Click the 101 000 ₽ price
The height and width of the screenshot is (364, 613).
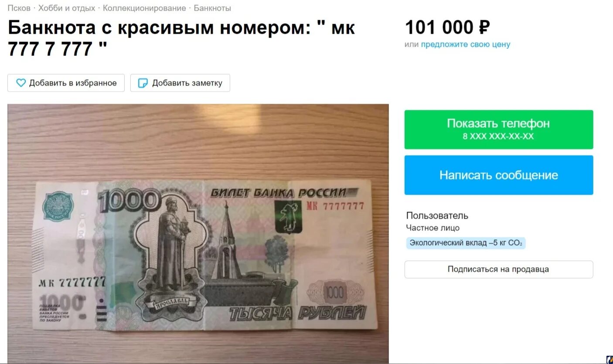(447, 27)
